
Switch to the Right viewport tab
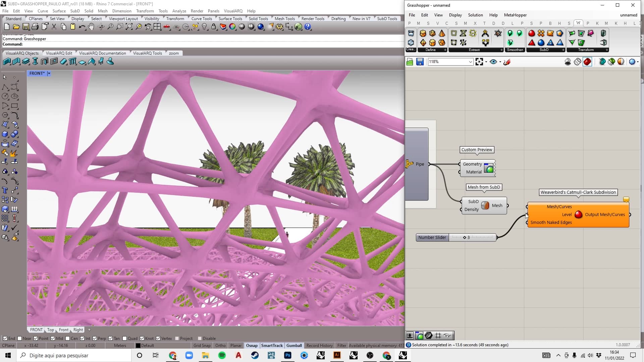coord(78,329)
